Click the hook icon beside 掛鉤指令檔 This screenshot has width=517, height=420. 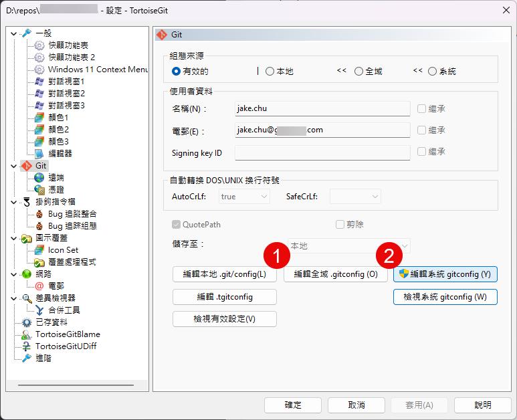pyautogui.click(x=26, y=202)
